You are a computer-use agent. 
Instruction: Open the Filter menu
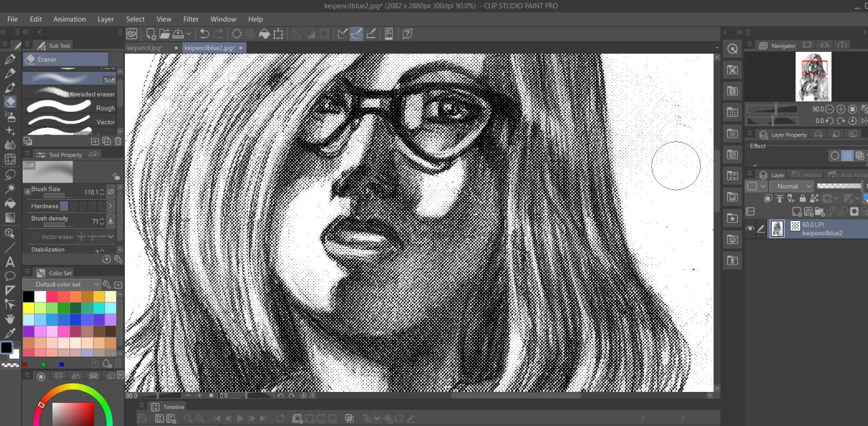coord(191,19)
